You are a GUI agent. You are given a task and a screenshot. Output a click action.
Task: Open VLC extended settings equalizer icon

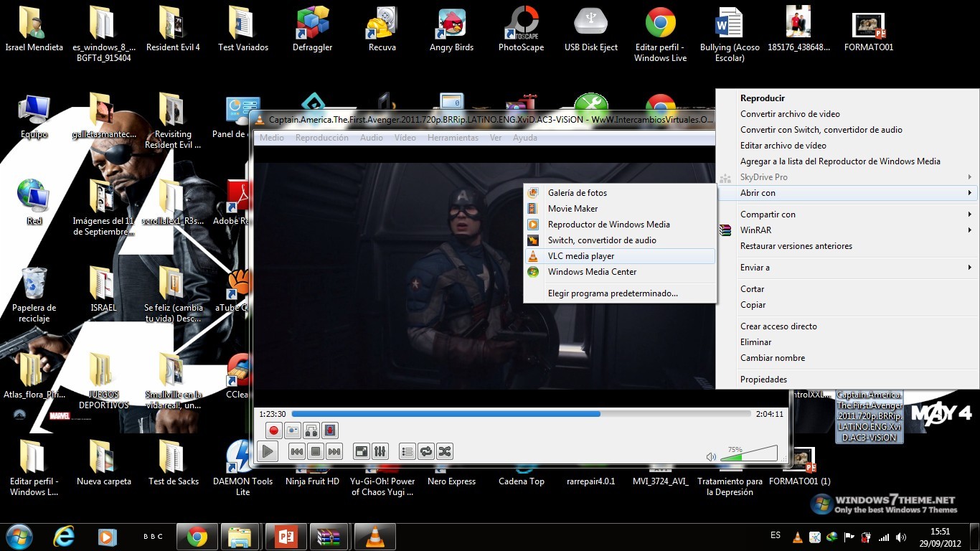(x=380, y=451)
